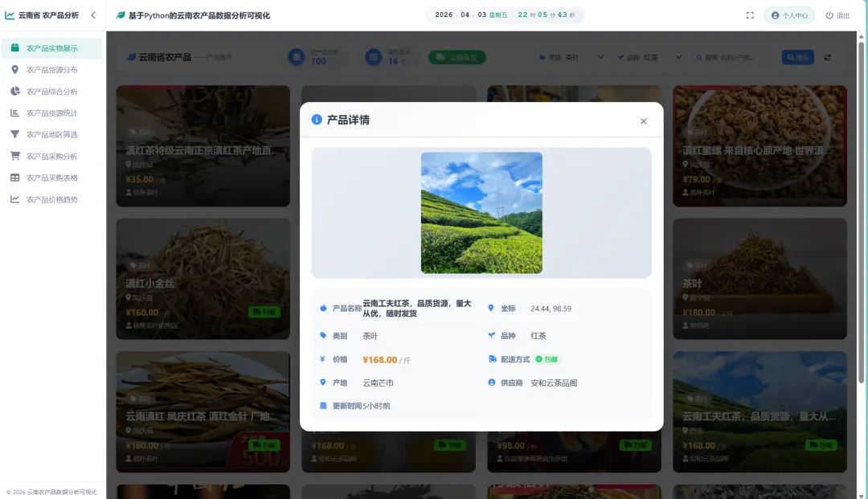The height and width of the screenshot is (499, 868).
Task: Click the 农产品总数 100 counter
Action: point(316,57)
